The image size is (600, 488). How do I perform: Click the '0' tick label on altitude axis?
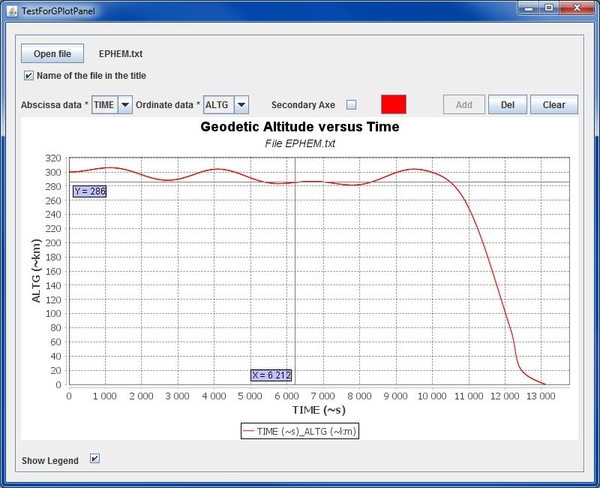(x=58, y=385)
